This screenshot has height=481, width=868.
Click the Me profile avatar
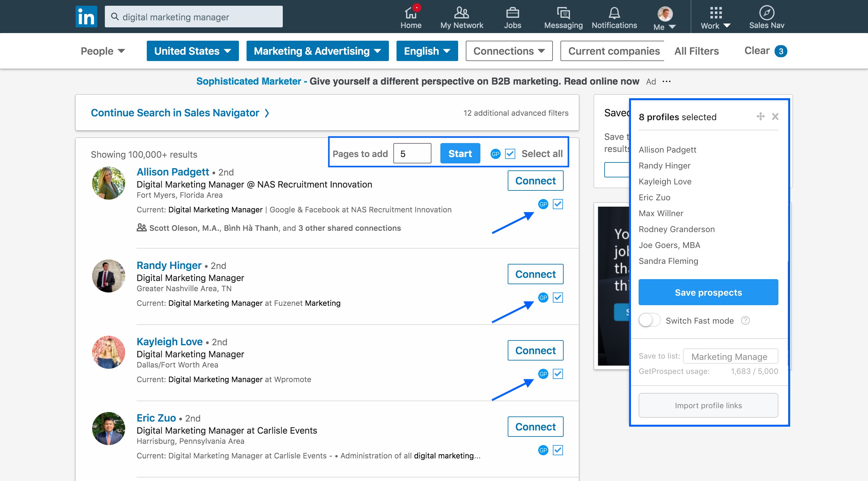665,13
